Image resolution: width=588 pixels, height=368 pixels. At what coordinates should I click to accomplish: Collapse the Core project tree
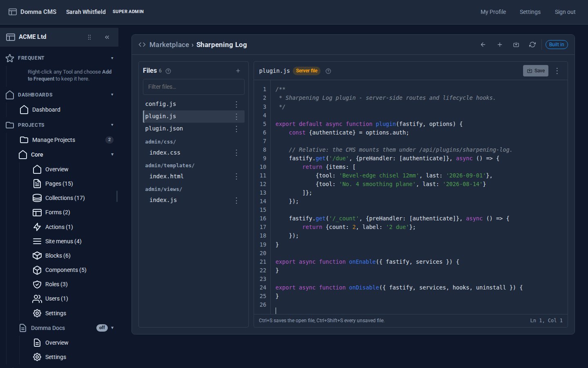(x=112, y=155)
